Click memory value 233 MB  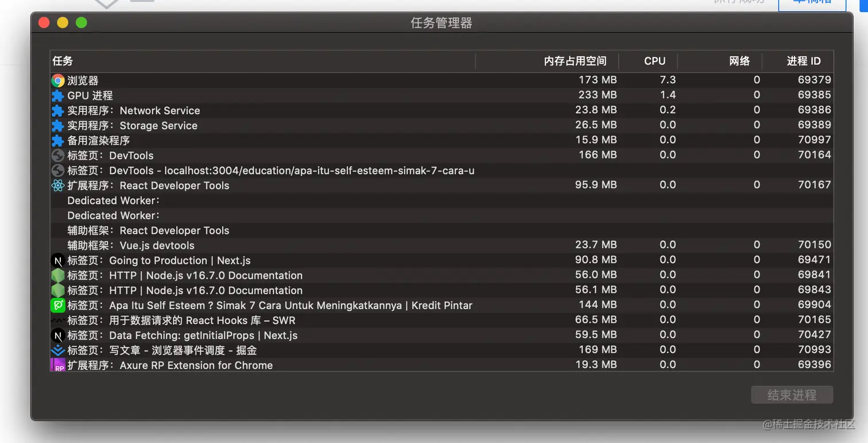pyautogui.click(x=598, y=95)
